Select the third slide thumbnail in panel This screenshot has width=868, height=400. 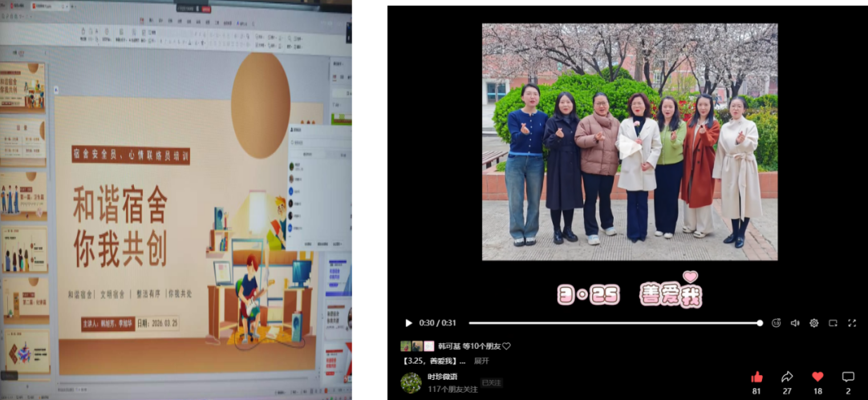[x=23, y=196]
